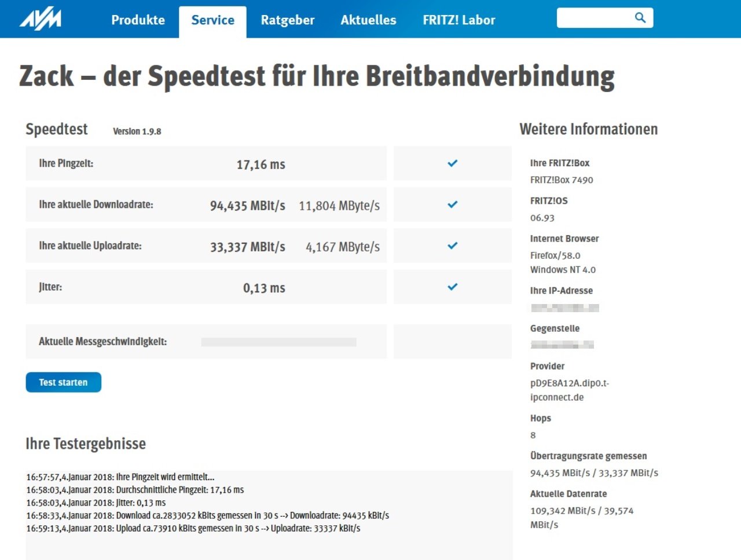Click the AVM logo
The width and height of the screenshot is (741, 560).
pos(41,19)
